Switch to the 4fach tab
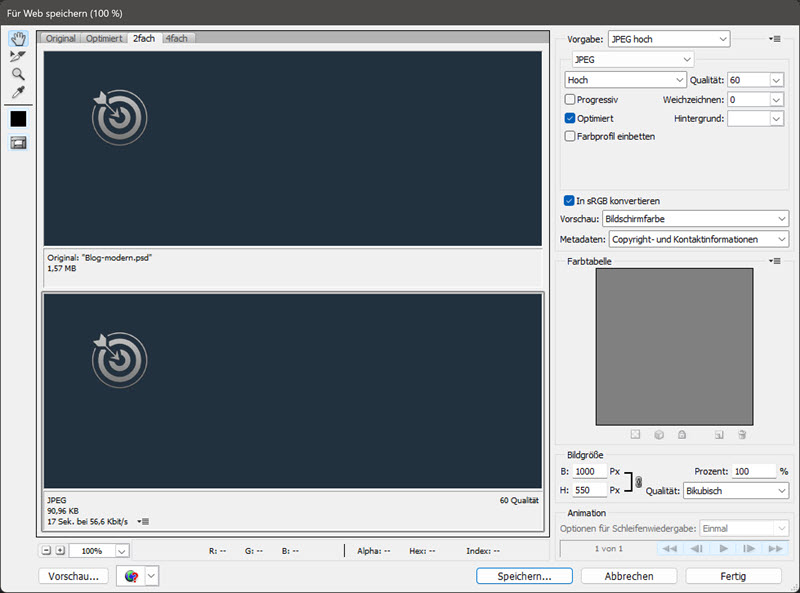800x593 pixels. tap(176, 38)
